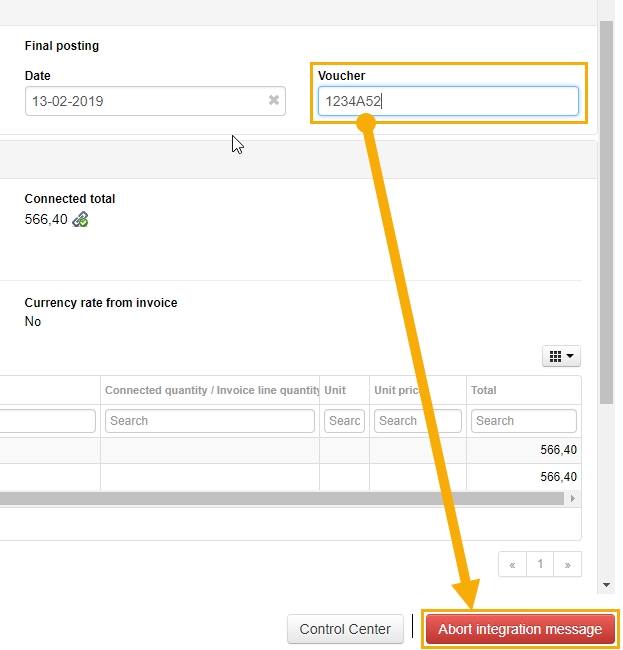Go to next page with » button
Screen dimensions: 623x650
pyautogui.click(x=567, y=564)
